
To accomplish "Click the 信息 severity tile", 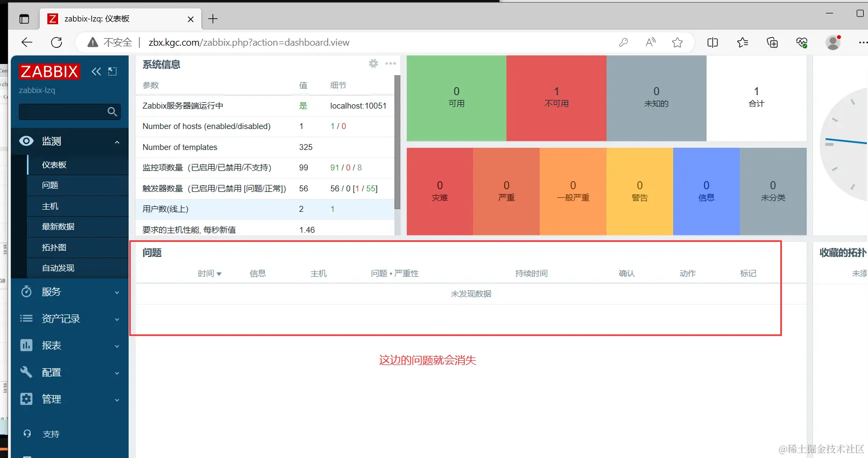I will click(x=707, y=191).
